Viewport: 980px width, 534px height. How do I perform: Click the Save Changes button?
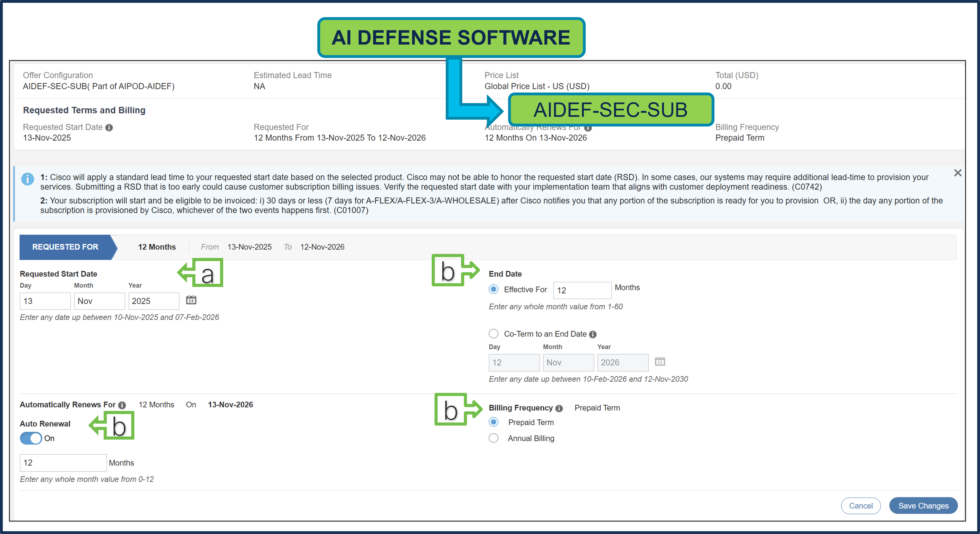pyautogui.click(x=923, y=505)
